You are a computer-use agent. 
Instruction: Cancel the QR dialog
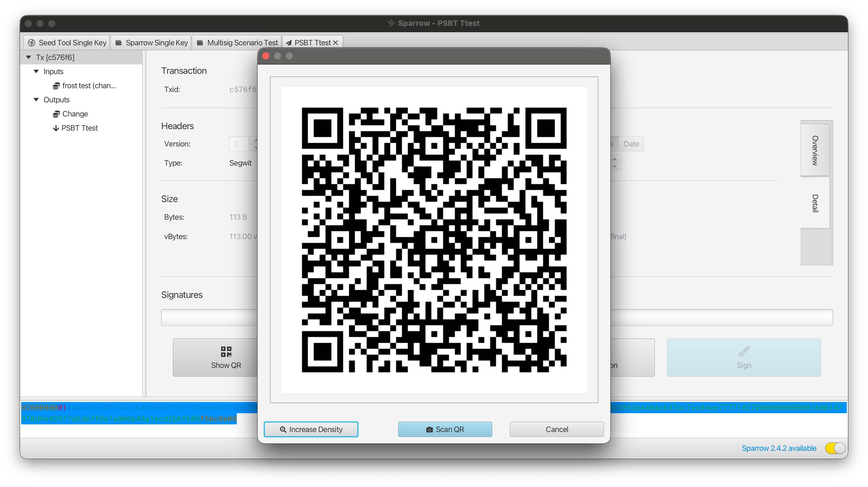click(556, 429)
